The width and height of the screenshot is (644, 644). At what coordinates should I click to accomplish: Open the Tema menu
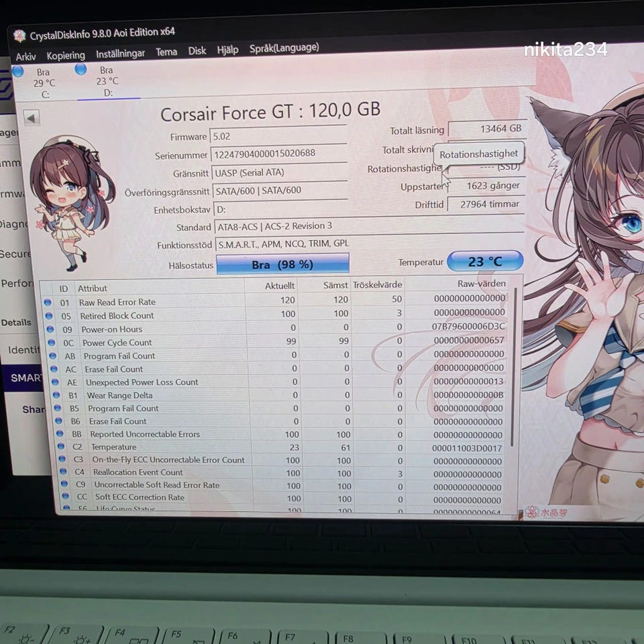(166, 52)
